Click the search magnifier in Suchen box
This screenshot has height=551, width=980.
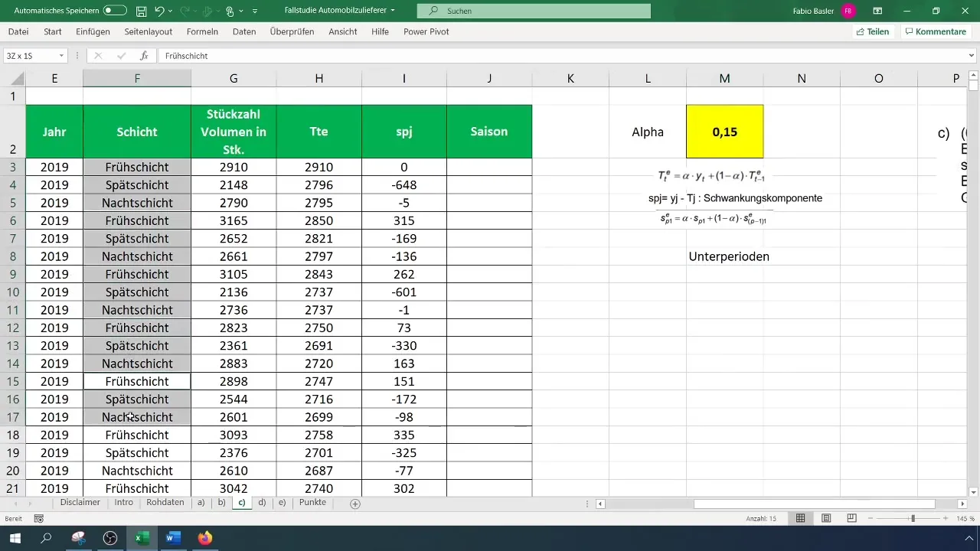tap(434, 11)
